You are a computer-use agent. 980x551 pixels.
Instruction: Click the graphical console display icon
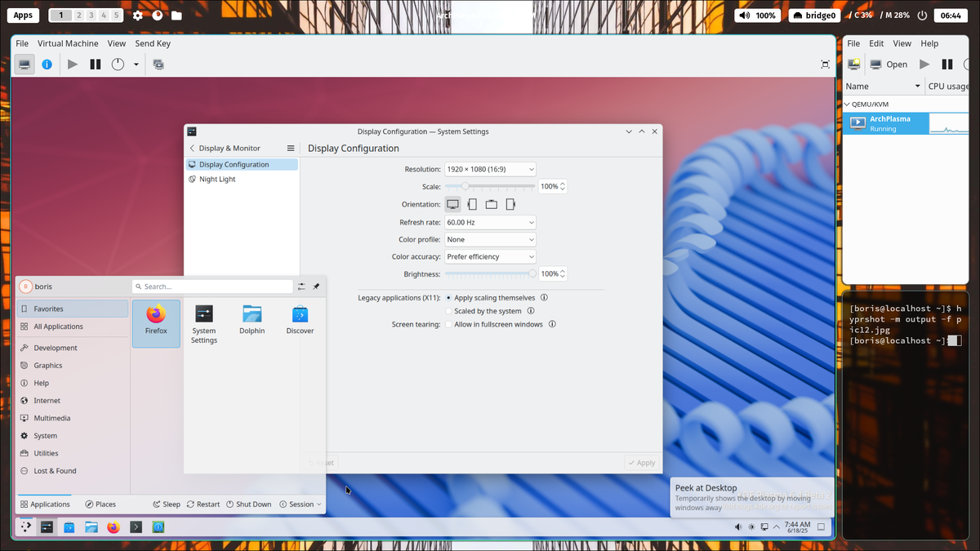(x=24, y=64)
